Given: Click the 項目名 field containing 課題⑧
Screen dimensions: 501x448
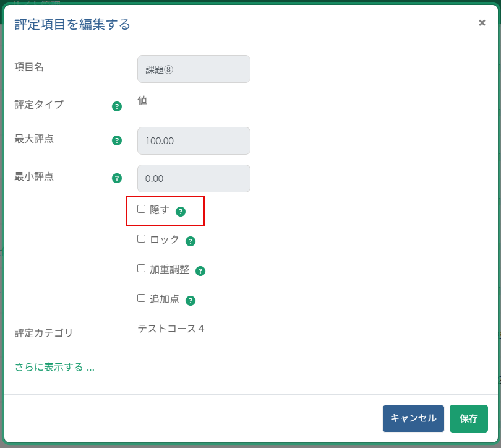Looking at the screenshot, I should [x=194, y=69].
